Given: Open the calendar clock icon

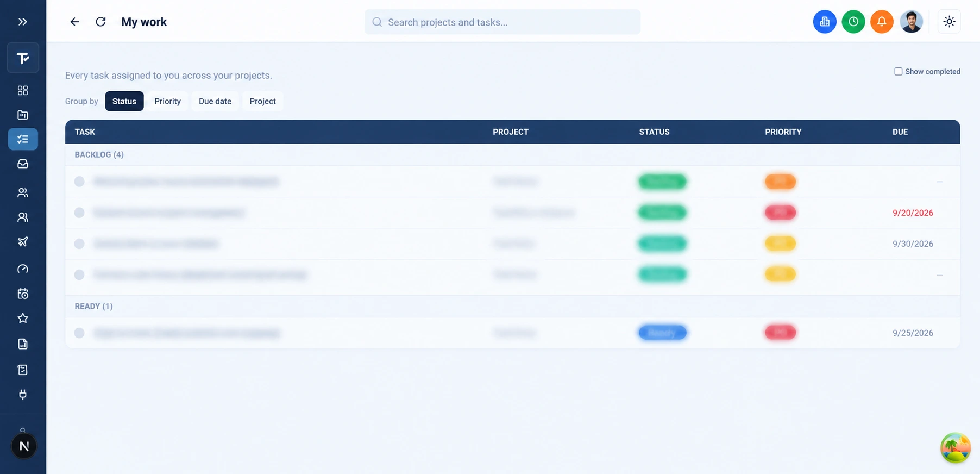Looking at the screenshot, I should (x=23, y=294).
